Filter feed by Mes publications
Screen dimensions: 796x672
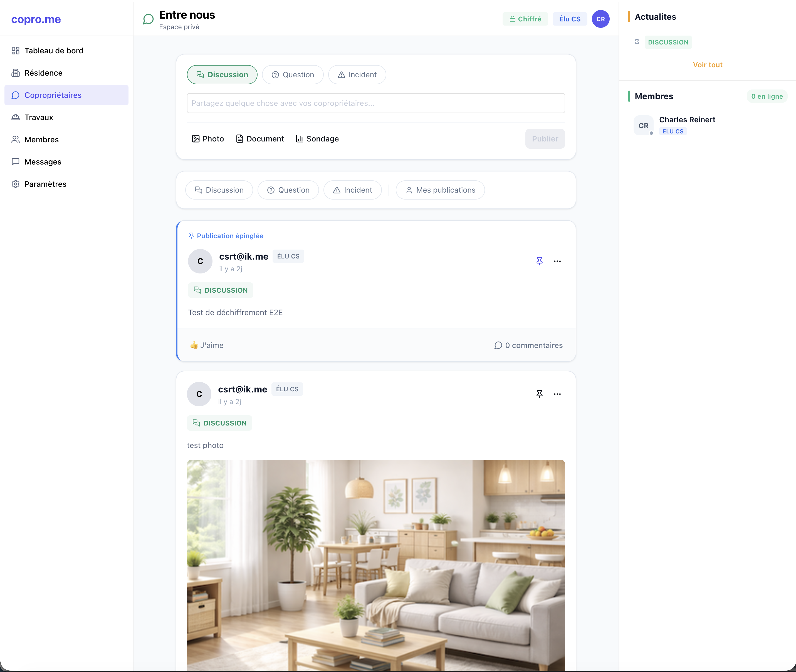pyautogui.click(x=440, y=190)
